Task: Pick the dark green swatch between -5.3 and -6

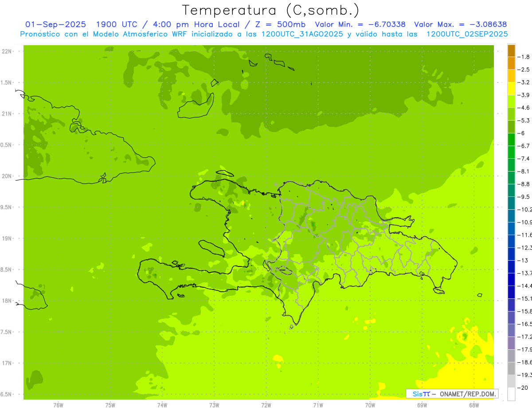Action: tap(511, 127)
